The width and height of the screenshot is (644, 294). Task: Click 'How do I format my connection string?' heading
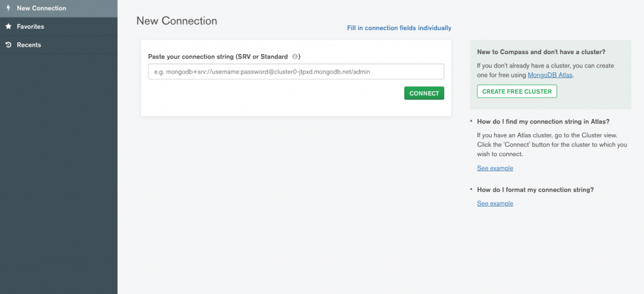(536, 190)
